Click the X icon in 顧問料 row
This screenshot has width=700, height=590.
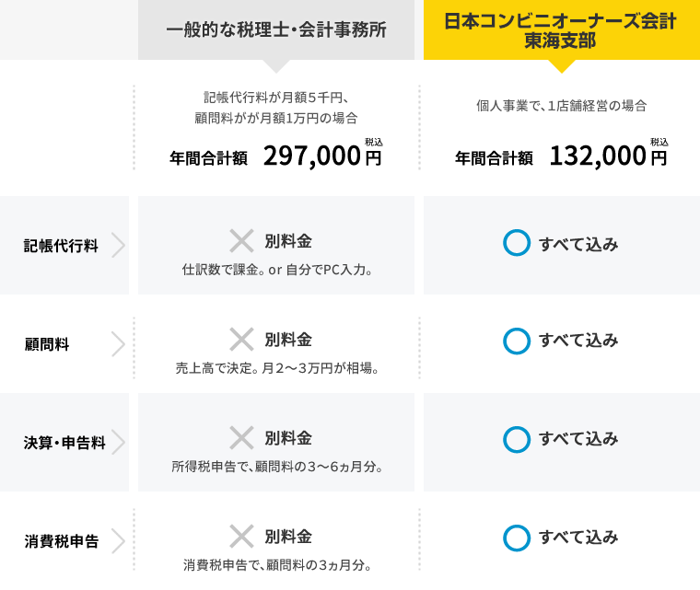pyautogui.click(x=241, y=340)
